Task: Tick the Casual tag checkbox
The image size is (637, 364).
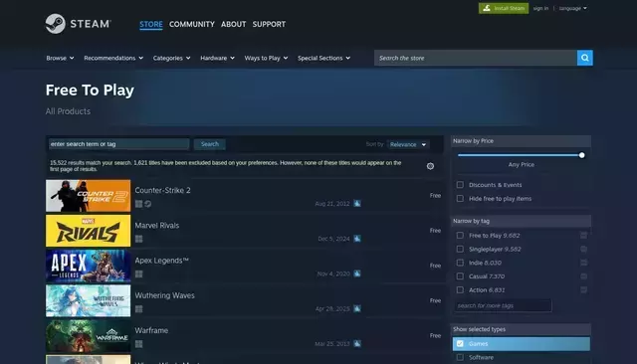Action: 460,276
